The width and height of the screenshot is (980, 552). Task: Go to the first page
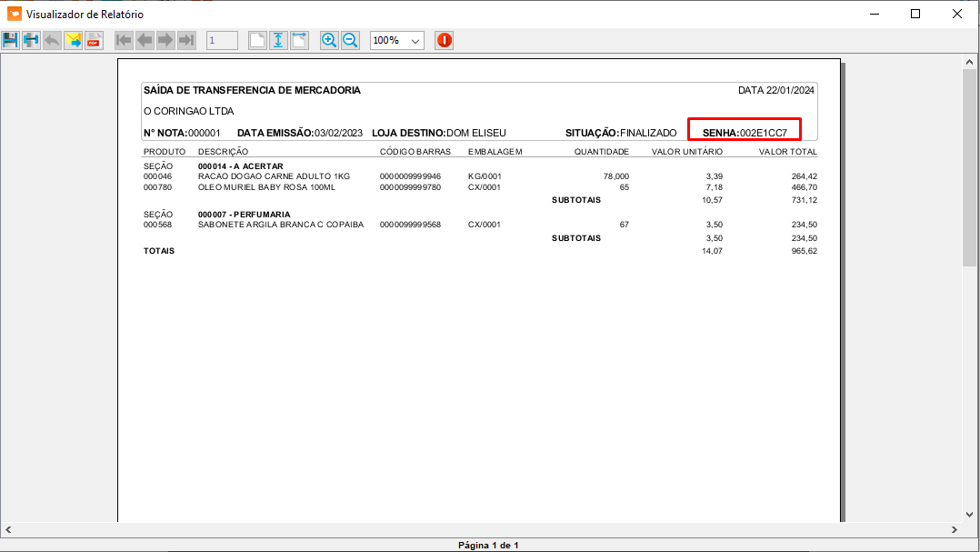coord(124,41)
